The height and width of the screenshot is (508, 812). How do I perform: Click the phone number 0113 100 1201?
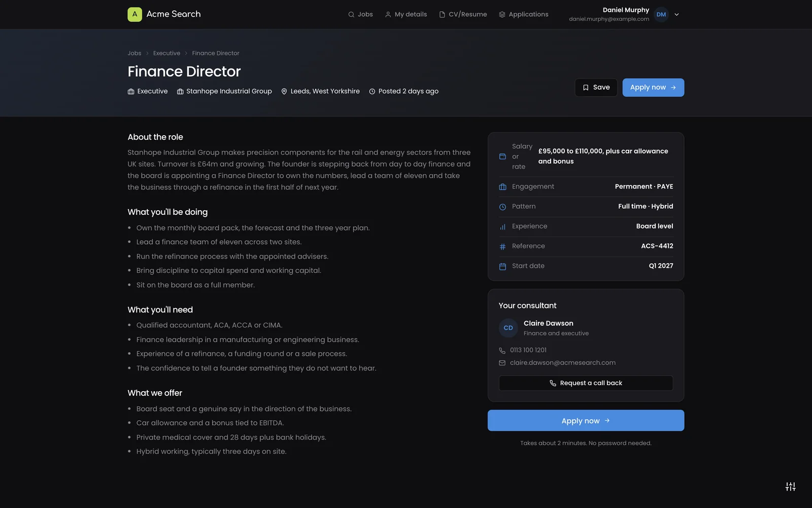tap(528, 350)
